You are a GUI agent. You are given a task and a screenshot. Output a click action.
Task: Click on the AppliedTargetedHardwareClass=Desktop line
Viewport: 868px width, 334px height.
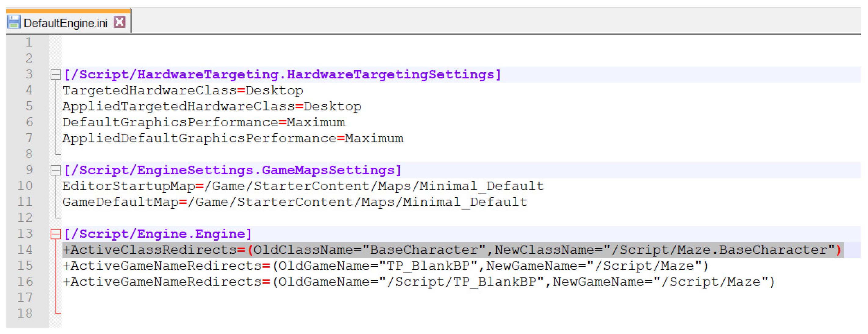(x=212, y=106)
